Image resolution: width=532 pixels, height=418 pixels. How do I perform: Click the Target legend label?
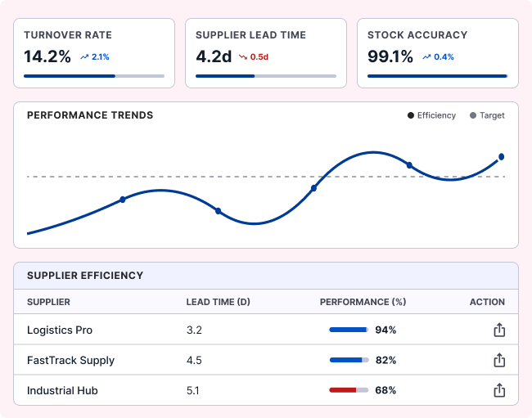[492, 115]
